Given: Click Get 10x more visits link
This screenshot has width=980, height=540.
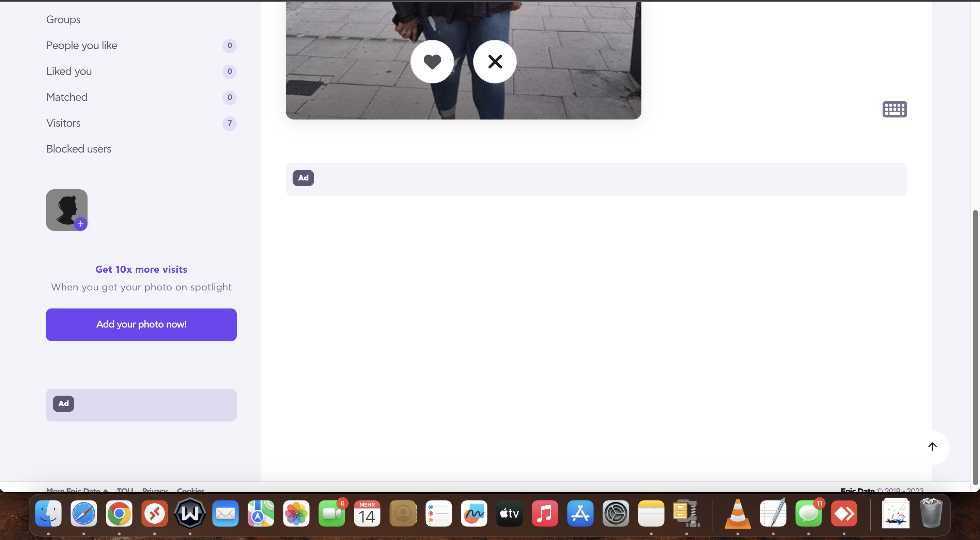Looking at the screenshot, I should pos(141,270).
